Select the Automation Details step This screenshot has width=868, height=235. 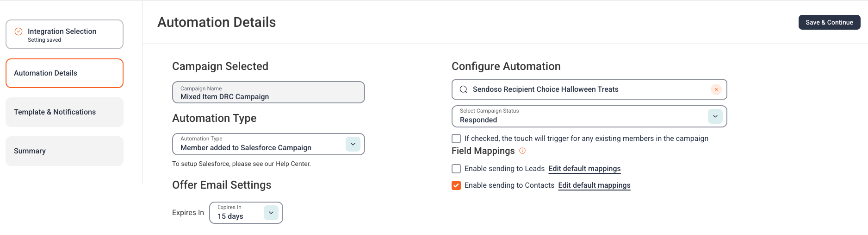[64, 73]
